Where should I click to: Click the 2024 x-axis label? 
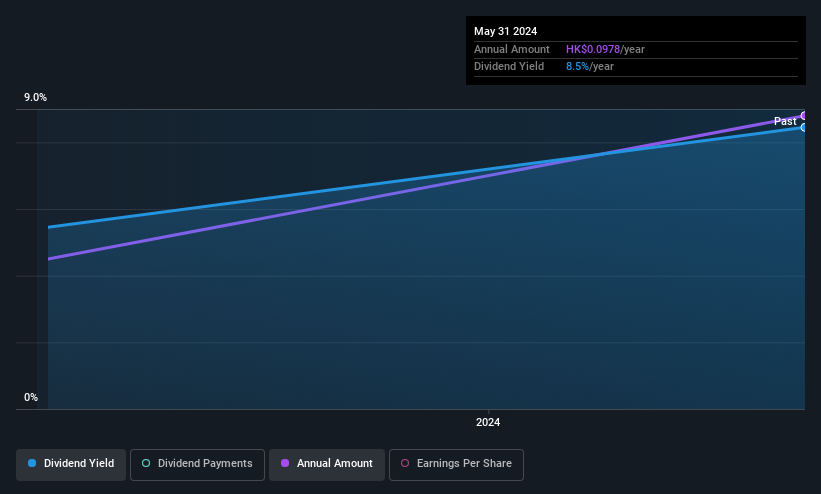click(x=487, y=422)
